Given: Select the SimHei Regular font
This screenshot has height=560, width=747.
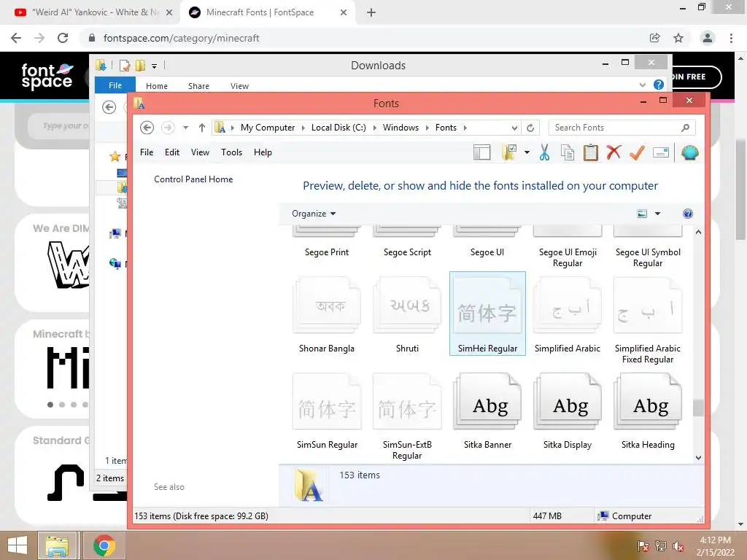Looking at the screenshot, I should pyautogui.click(x=487, y=314).
